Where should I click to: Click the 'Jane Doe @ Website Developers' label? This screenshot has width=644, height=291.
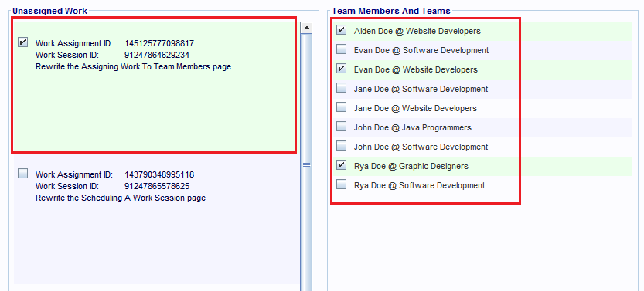point(415,108)
